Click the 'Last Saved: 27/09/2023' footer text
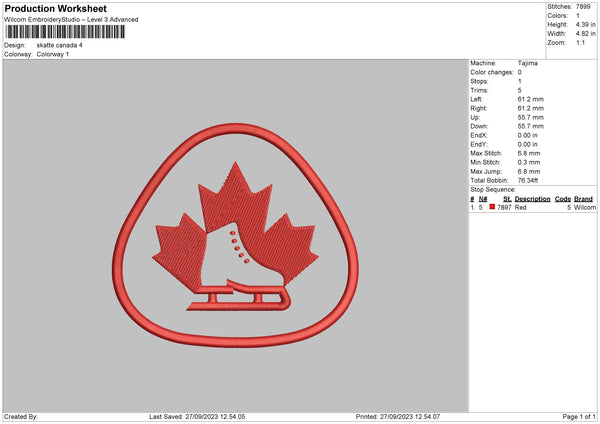 [197, 417]
